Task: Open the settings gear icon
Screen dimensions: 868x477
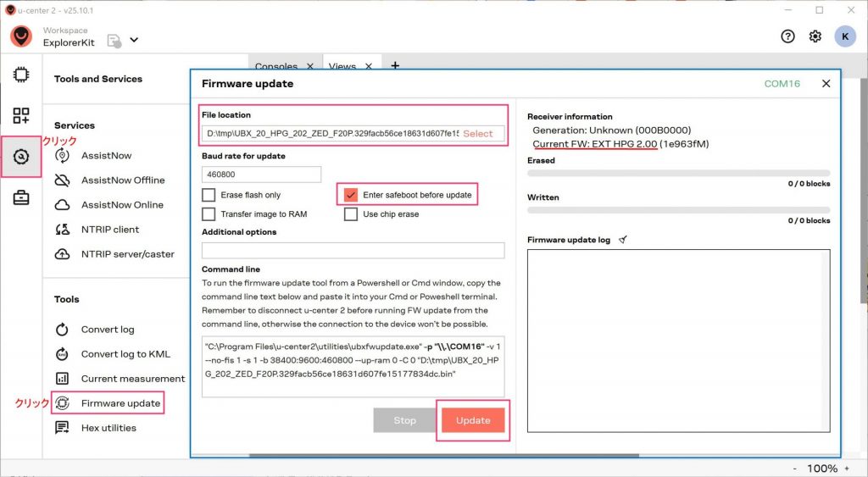Action: [815, 36]
